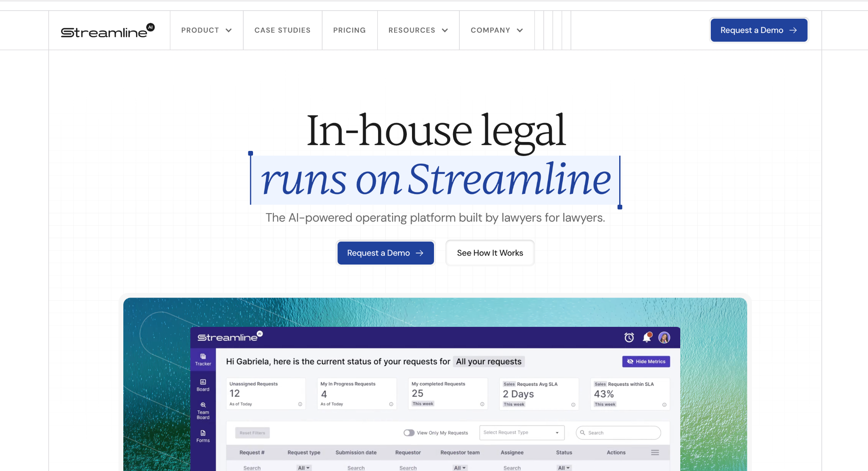Image resolution: width=868 pixels, height=471 pixels.
Task: Click Search under Assignee column
Action: [x=512, y=468]
